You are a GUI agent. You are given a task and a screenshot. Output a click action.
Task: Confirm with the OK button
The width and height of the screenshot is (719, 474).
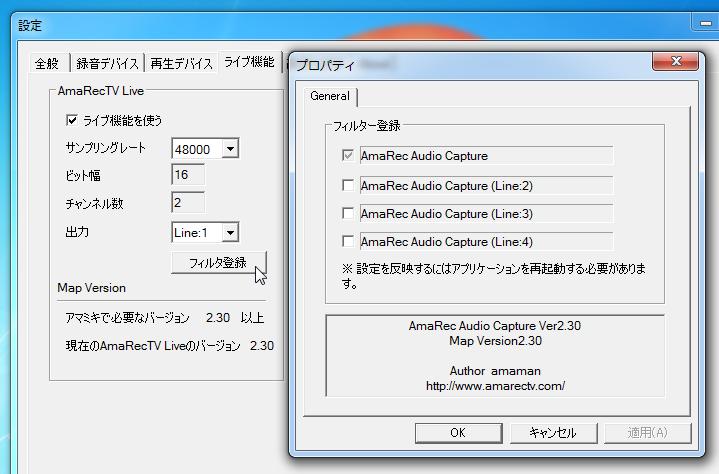pos(457,433)
